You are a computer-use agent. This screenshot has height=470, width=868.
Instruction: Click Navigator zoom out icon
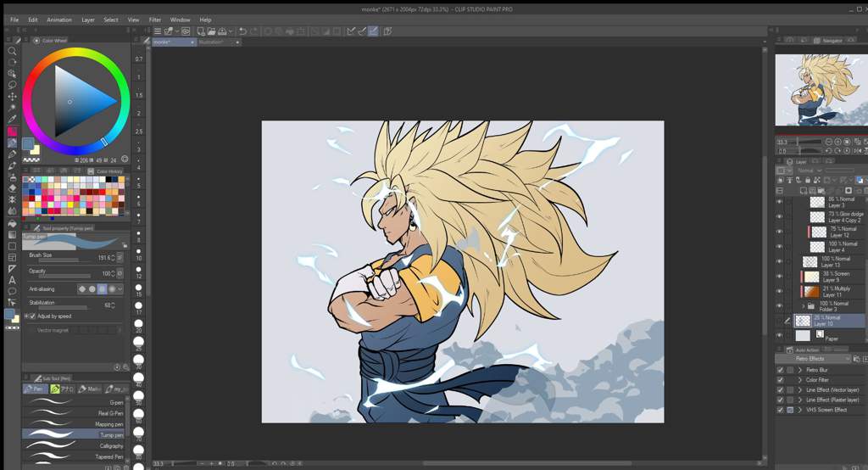[829, 142]
